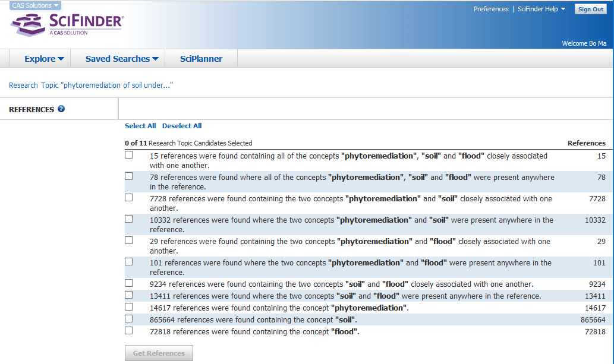
Task: Open the SciPlanner tab
Action: 201,59
